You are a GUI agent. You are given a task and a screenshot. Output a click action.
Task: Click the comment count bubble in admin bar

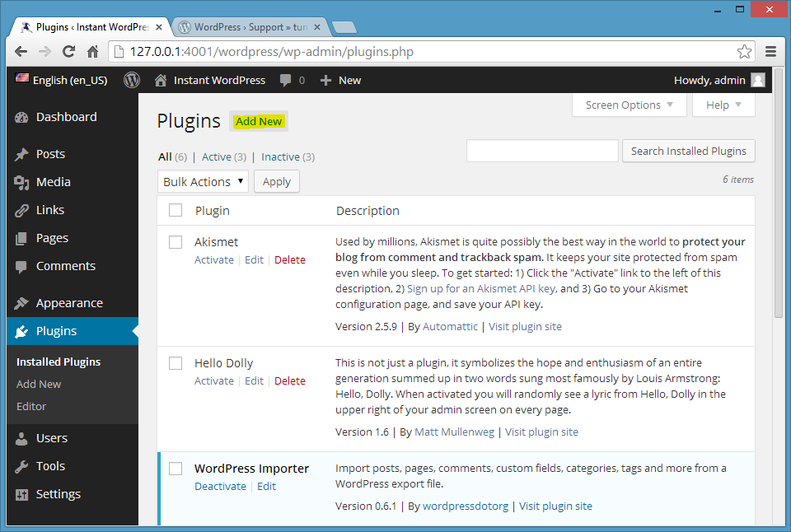[x=287, y=80]
